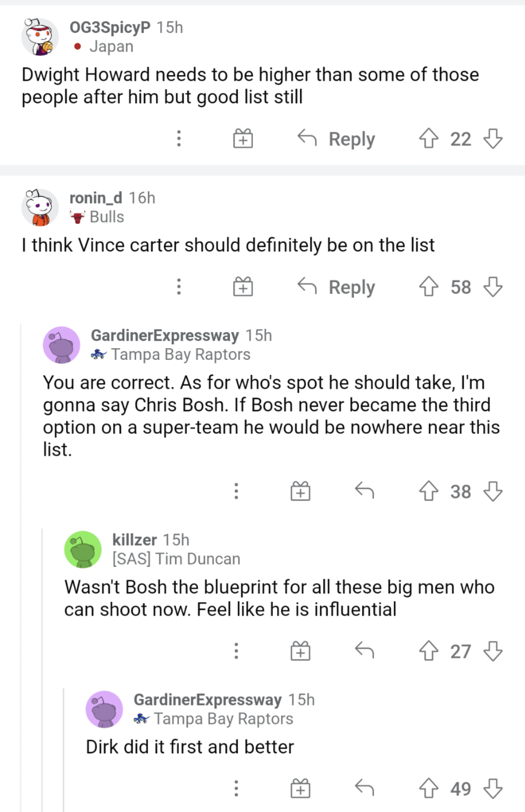The image size is (525, 812).
Task: Give award to OG3SpicyP's comment
Action: pyautogui.click(x=243, y=139)
